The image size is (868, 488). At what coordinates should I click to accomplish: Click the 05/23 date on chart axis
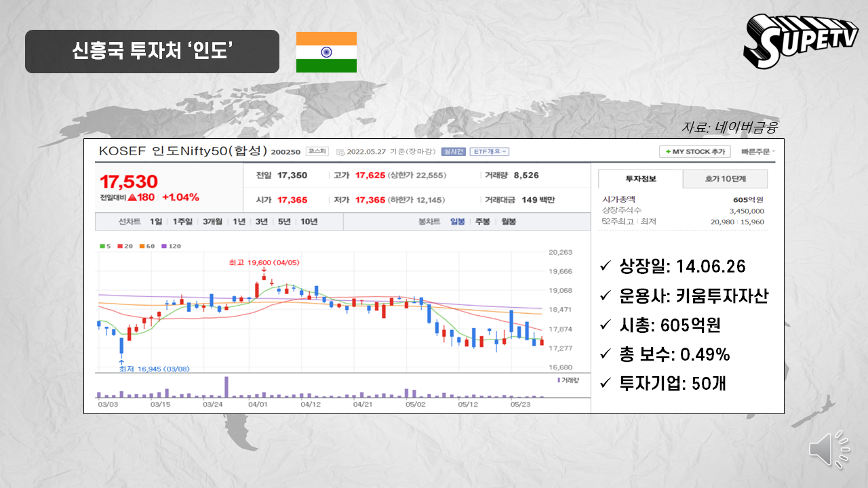pos(519,404)
